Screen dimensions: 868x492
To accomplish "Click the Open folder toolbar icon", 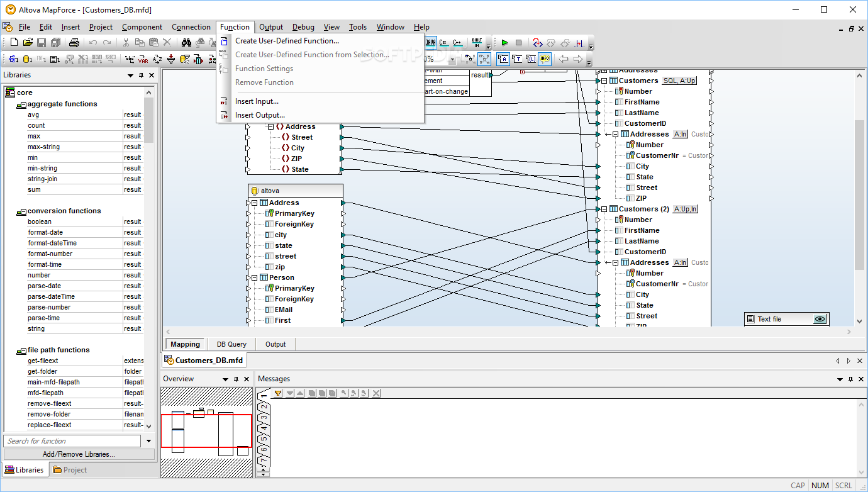I will click(x=28, y=43).
